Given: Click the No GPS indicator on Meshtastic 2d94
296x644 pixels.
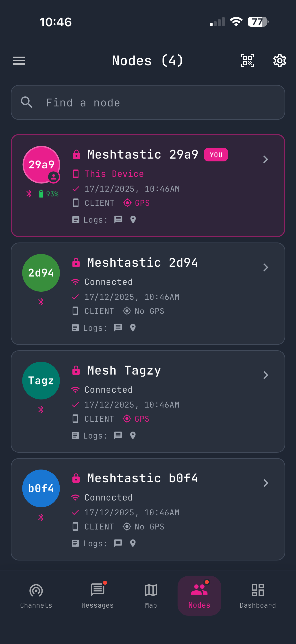Looking at the screenshot, I should point(144,311).
